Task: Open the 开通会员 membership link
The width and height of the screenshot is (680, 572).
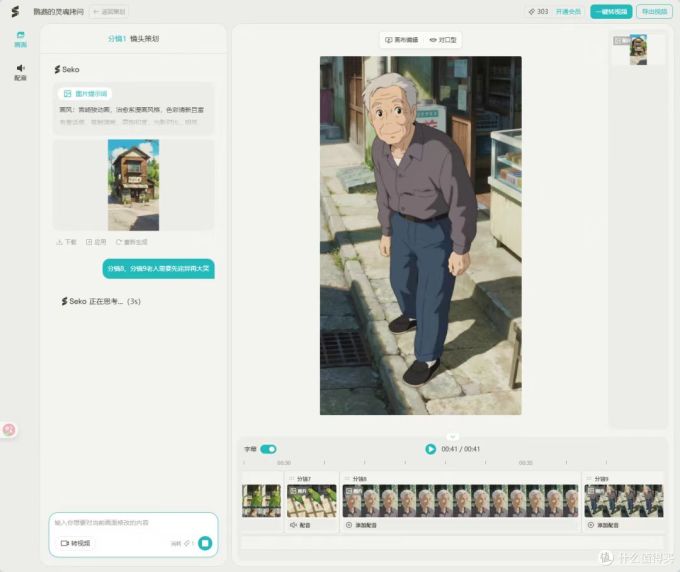Action: [x=568, y=12]
